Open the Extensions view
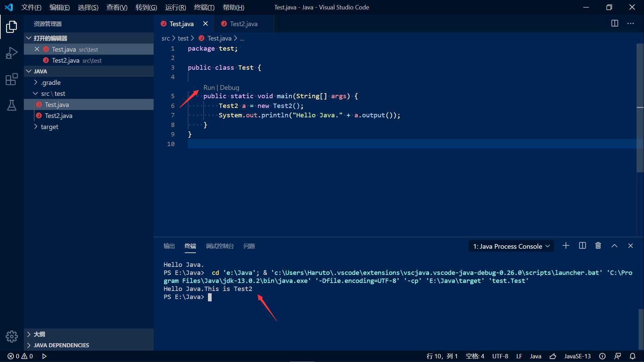Screen dimensions: 644x362 click(12, 79)
